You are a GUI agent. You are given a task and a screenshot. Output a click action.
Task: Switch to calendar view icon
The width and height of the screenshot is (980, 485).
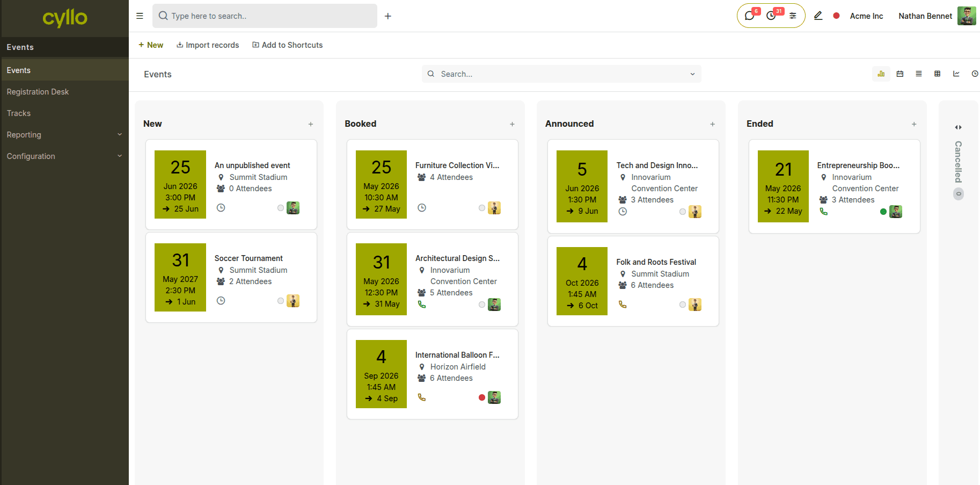pyautogui.click(x=900, y=74)
